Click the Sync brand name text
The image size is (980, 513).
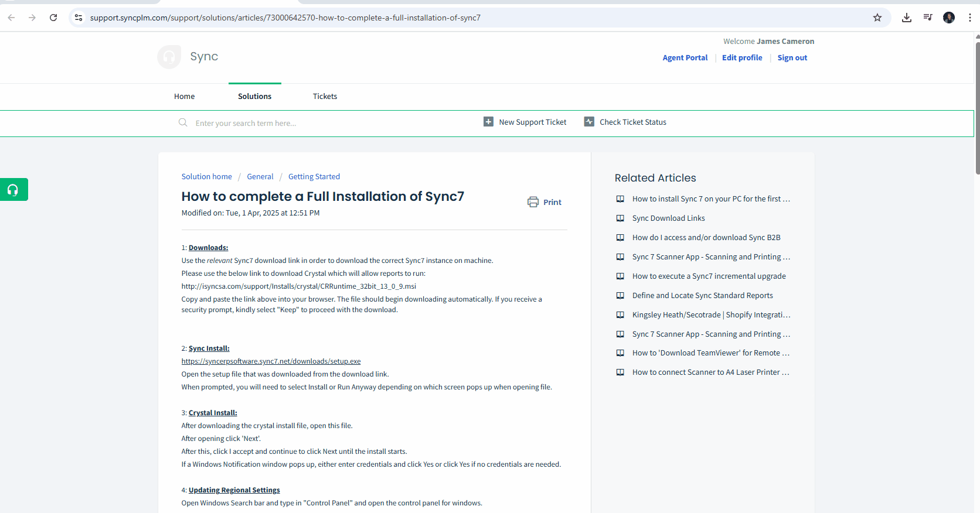[204, 57]
